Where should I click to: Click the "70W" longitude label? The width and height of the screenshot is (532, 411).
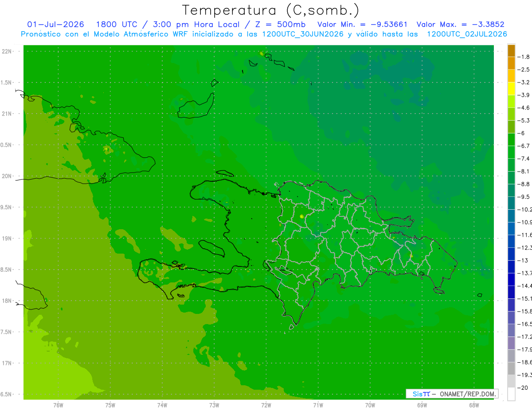(370, 405)
